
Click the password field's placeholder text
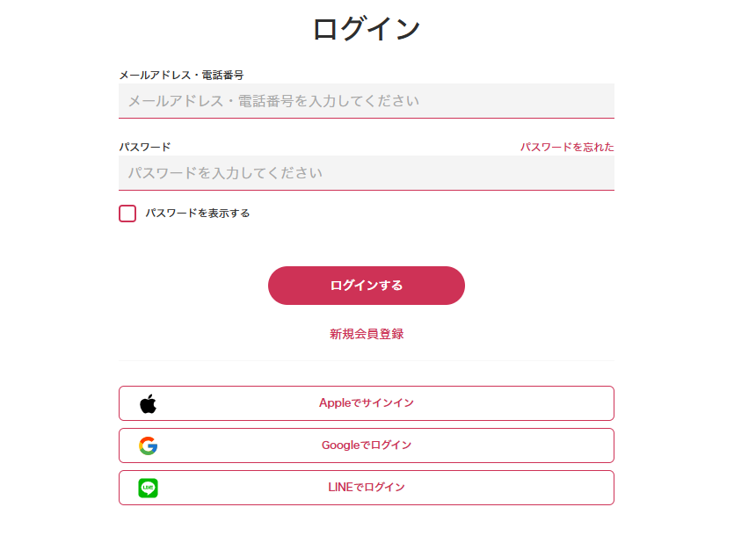225,173
